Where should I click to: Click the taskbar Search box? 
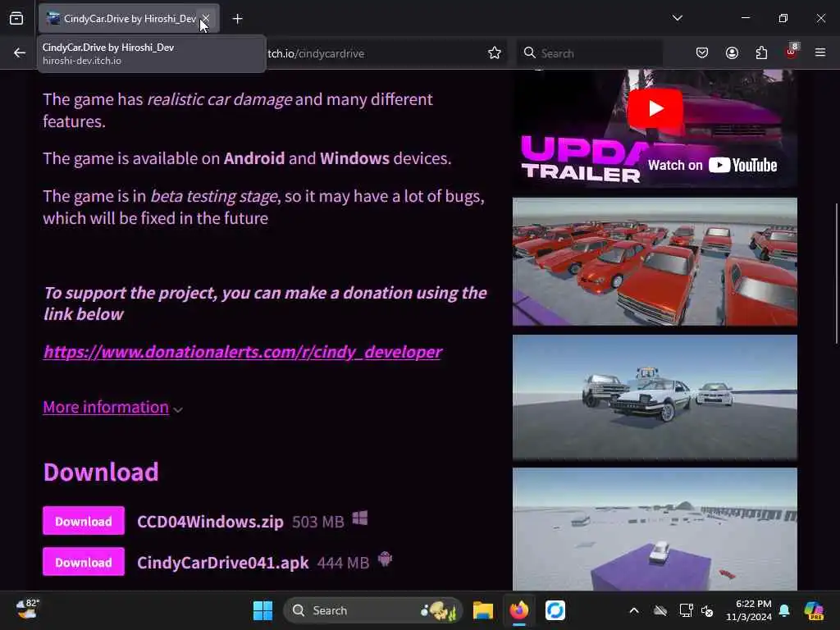[373, 610]
